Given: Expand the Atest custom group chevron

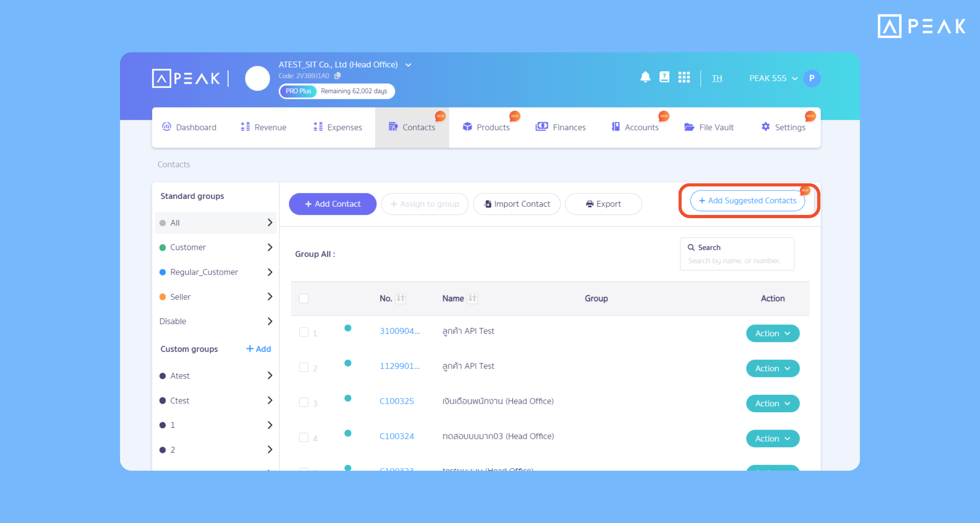Looking at the screenshot, I should [x=269, y=375].
